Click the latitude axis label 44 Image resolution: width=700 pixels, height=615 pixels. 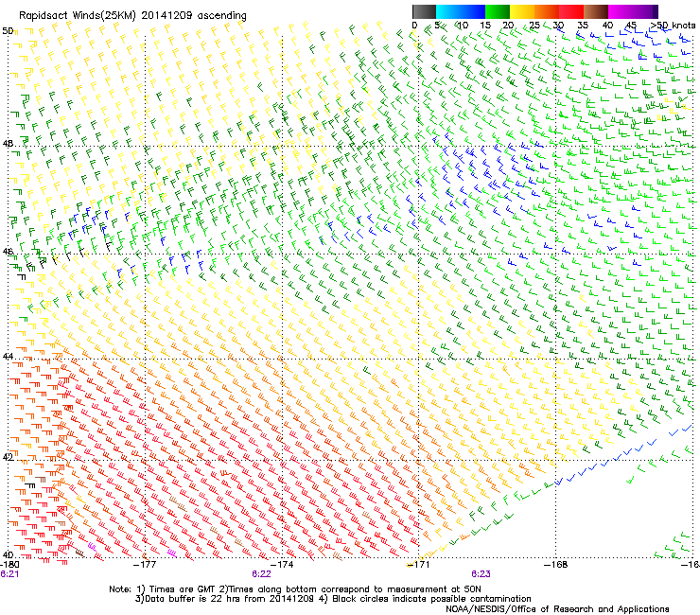(x=8, y=357)
